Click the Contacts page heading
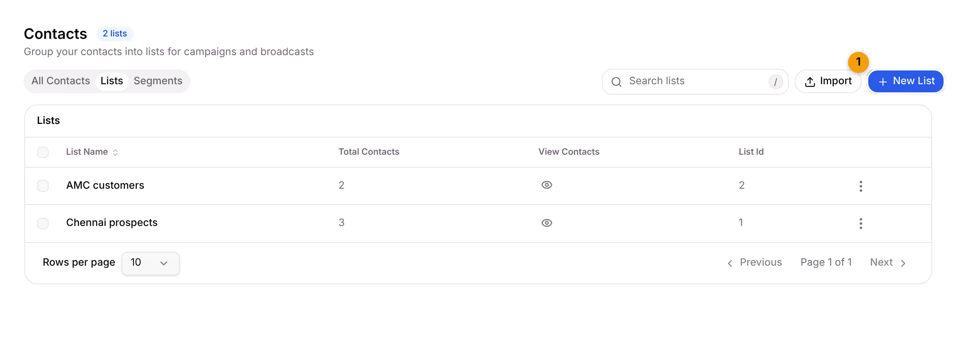This screenshot has height=341, width=980. point(55,34)
